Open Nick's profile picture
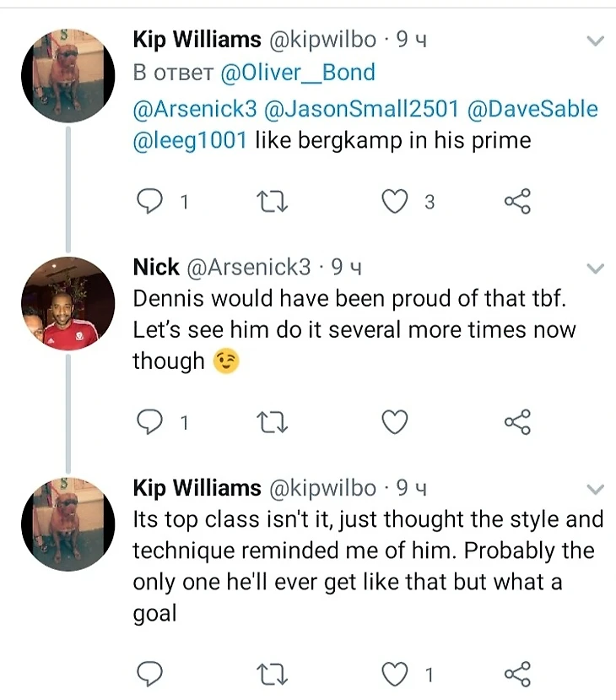 pos(67,303)
